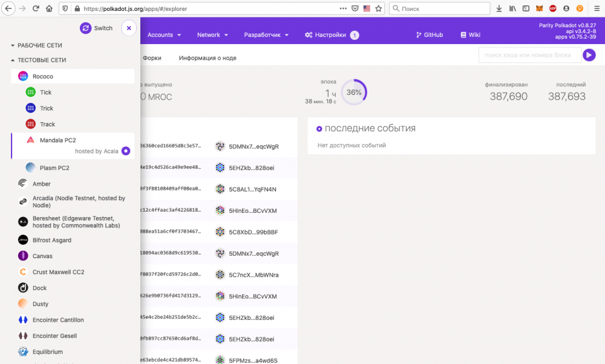Select the Amber network icon
Screen dimensions: 605x364
point(23,184)
